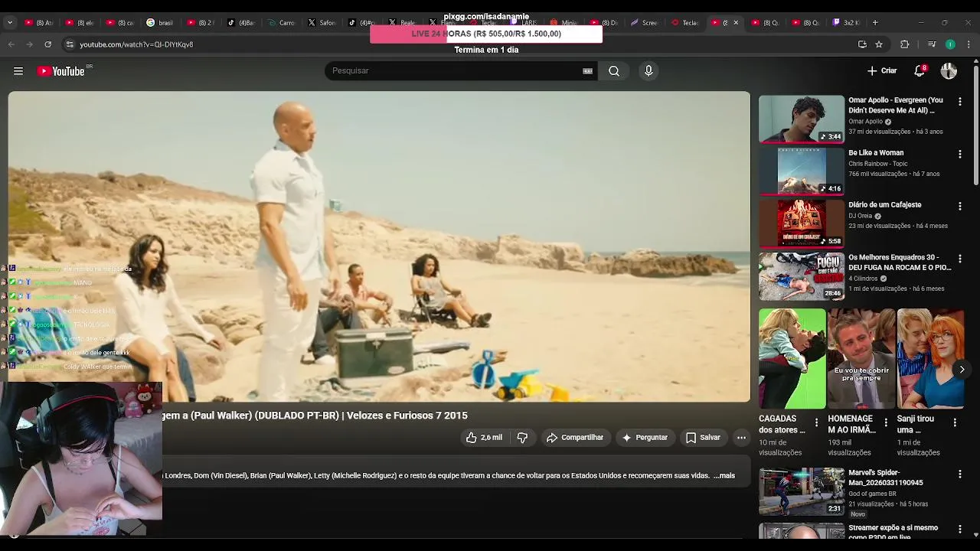The image size is (980, 551).
Task: Click the video player to pause
Action: (379, 246)
